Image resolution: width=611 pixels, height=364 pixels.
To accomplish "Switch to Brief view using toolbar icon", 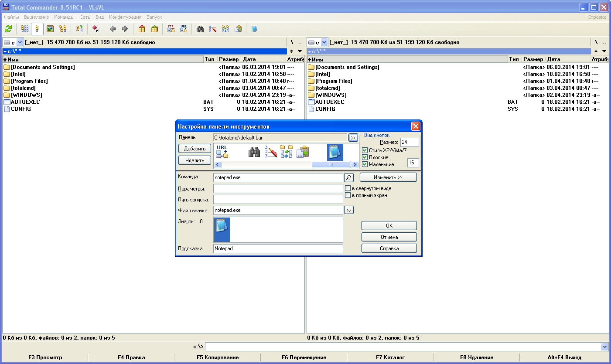I will (x=25, y=29).
